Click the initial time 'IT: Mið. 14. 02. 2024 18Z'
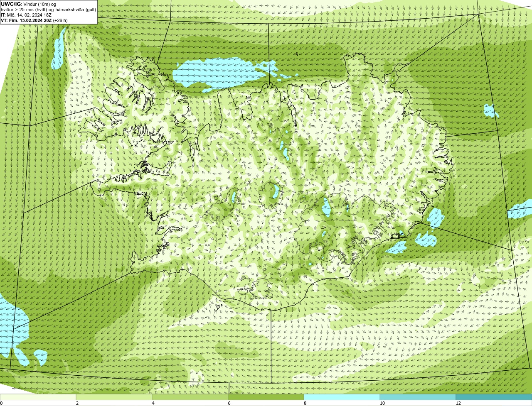Screen dimensions: 532x406 pos(26,15)
